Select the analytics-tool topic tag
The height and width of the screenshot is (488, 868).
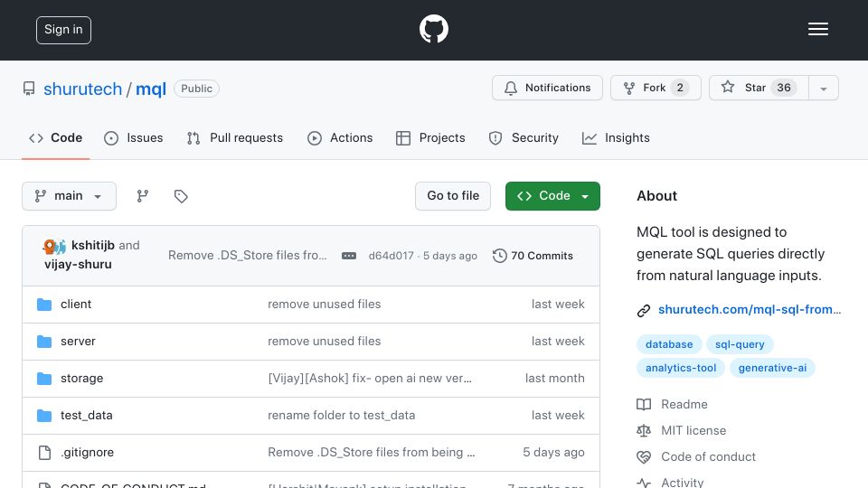(681, 368)
